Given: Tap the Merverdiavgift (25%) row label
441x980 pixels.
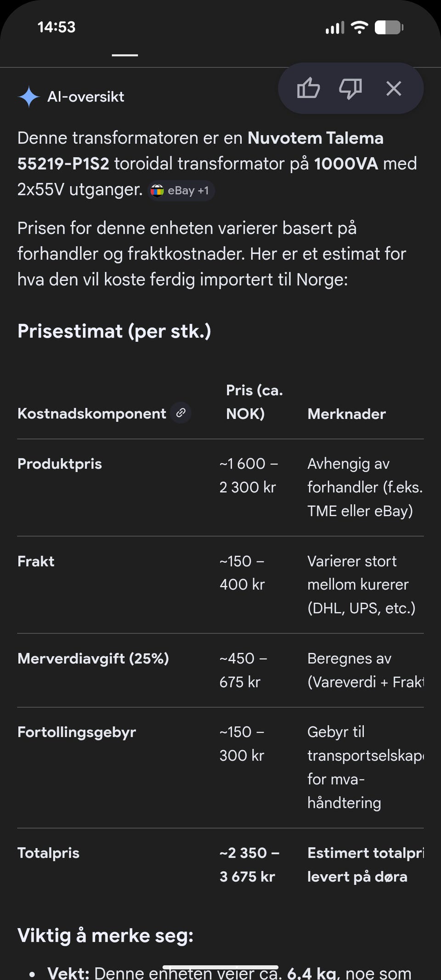Looking at the screenshot, I should 93,658.
